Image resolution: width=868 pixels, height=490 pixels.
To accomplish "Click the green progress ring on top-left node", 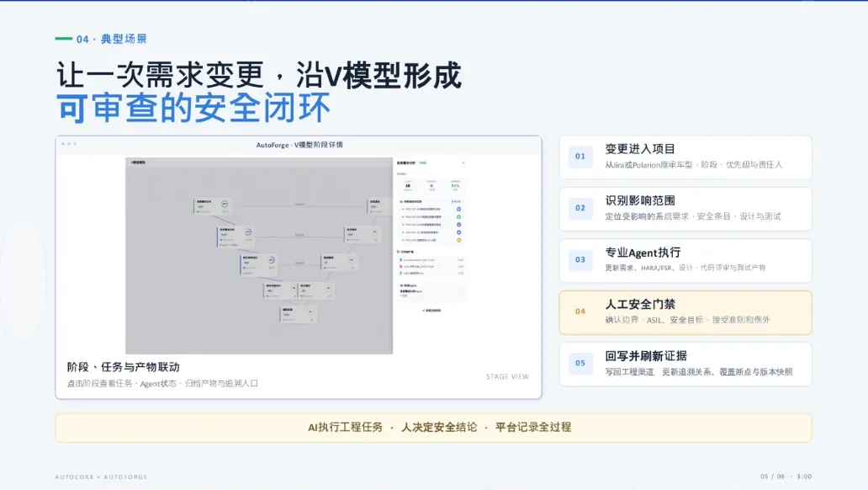I will click(x=225, y=205).
